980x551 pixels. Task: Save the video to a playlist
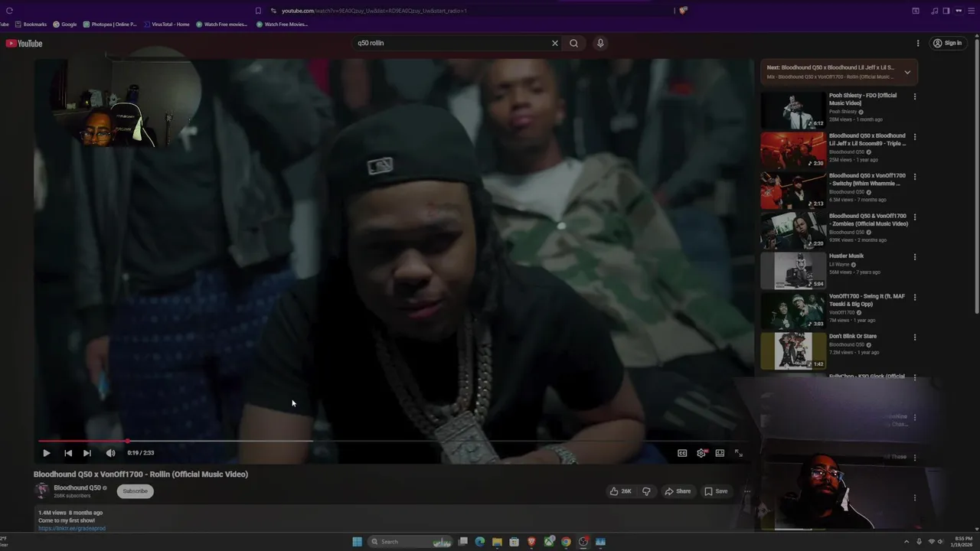tap(716, 491)
